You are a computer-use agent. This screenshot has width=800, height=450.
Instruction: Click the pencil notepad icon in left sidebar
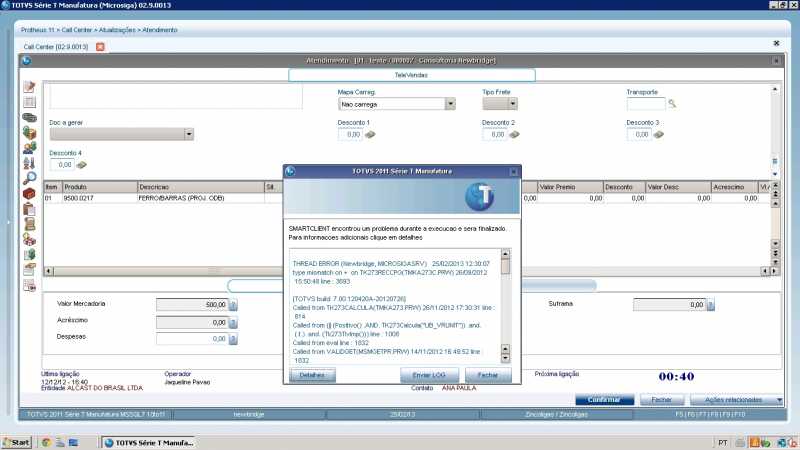pos(30,87)
